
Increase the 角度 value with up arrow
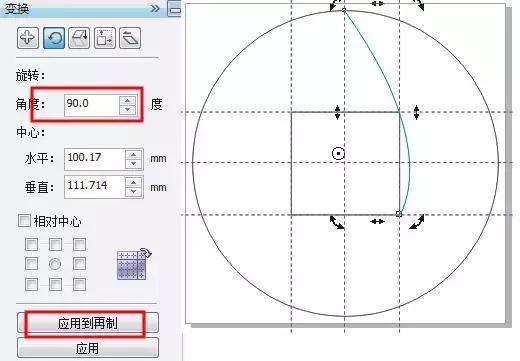coord(128,100)
